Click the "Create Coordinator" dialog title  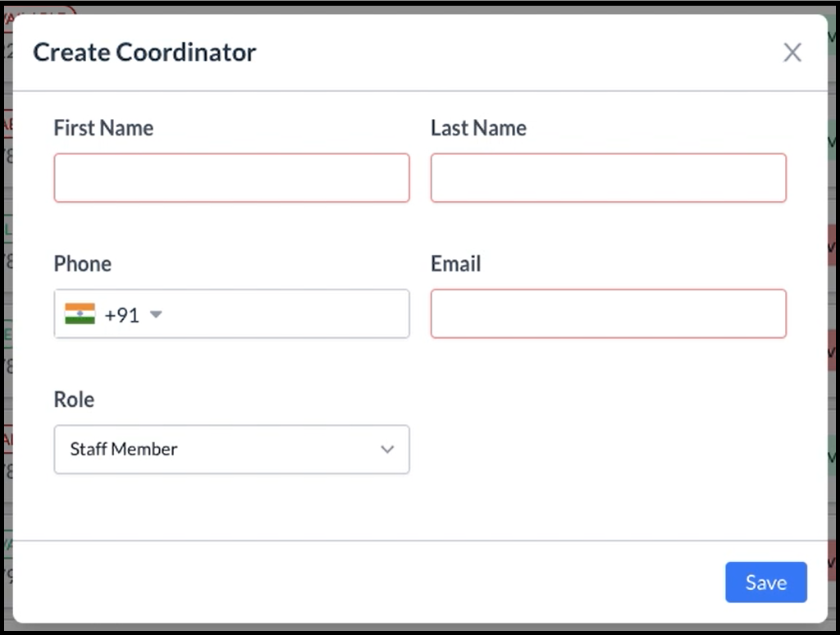(x=144, y=52)
